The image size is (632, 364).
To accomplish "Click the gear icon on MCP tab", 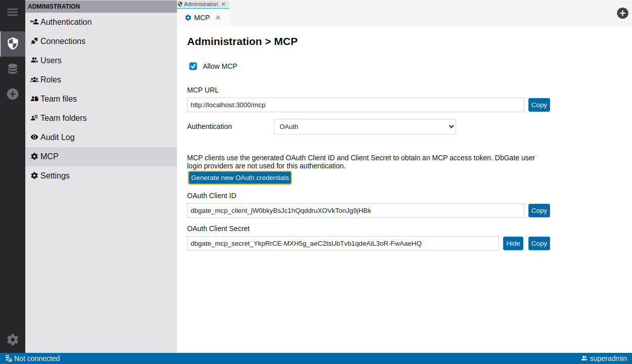I will [x=188, y=18].
